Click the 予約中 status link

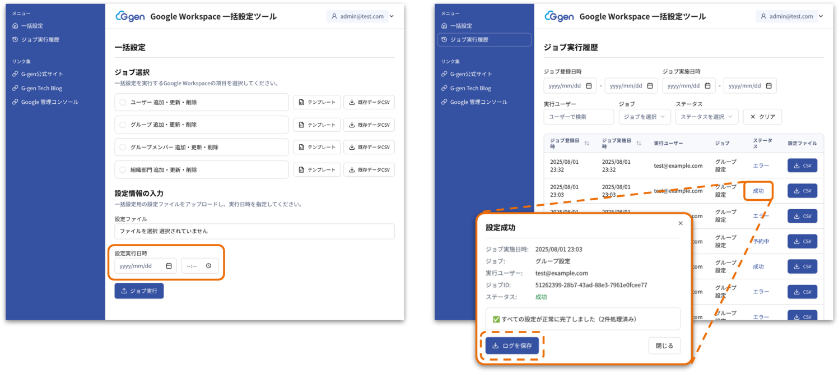pyautogui.click(x=760, y=241)
